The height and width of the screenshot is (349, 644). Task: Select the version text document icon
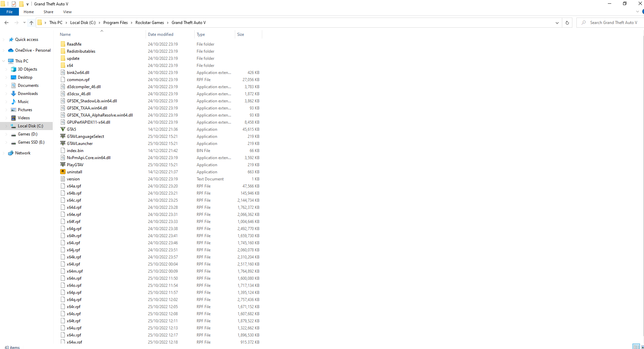[63, 179]
